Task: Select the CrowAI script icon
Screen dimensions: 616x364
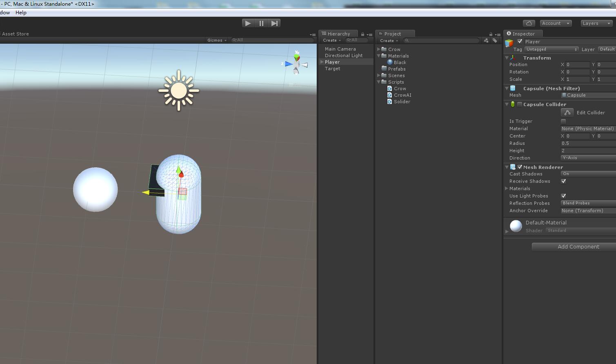Action: 390,95
